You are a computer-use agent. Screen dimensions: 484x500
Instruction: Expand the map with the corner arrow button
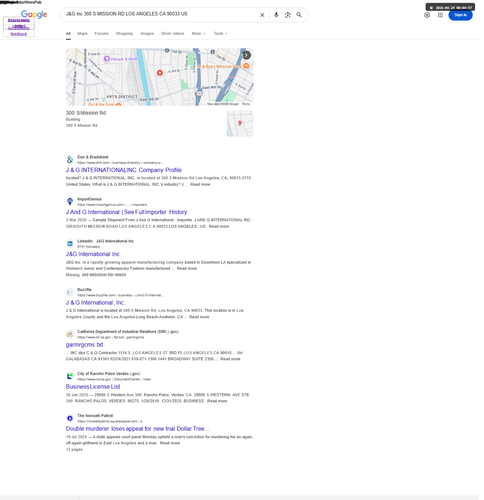(246, 55)
